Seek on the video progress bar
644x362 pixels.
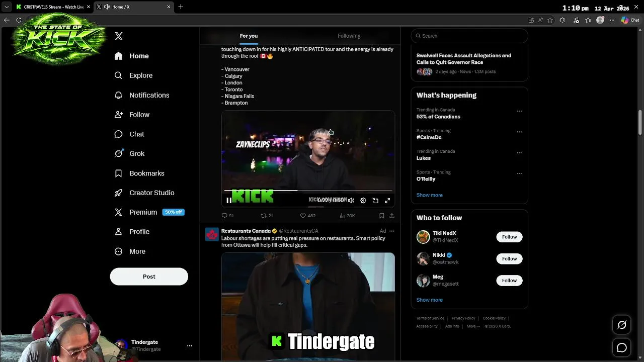coord(308,191)
